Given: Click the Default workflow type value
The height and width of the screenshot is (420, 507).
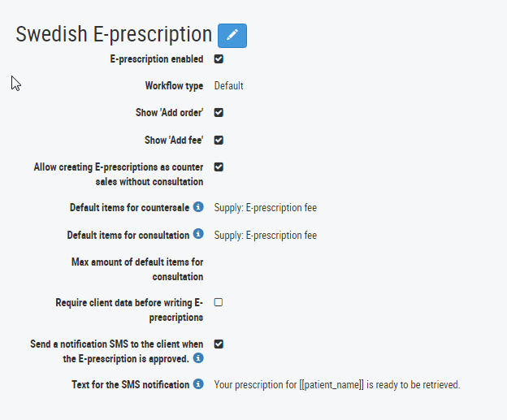Looking at the screenshot, I should (228, 85).
